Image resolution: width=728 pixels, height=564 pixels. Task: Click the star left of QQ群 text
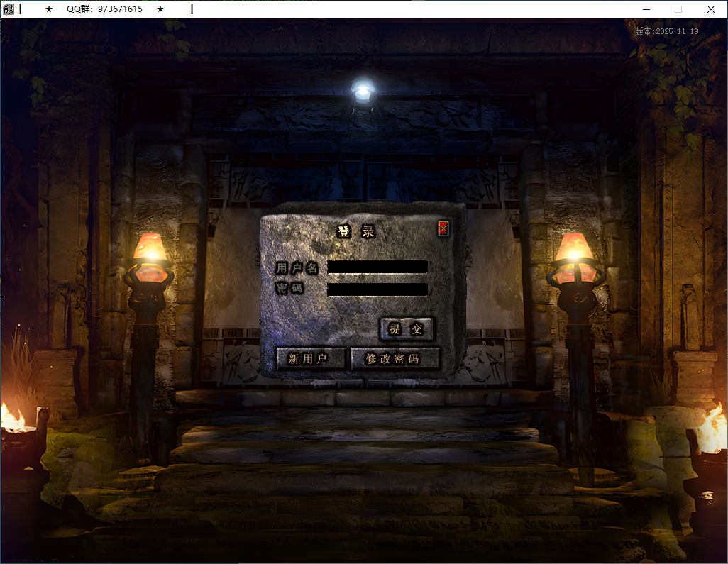49,9
